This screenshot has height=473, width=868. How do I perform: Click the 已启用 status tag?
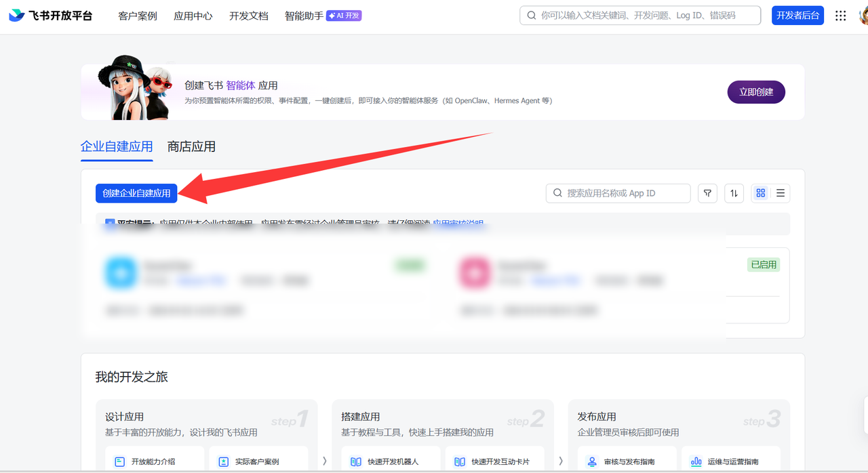764,264
